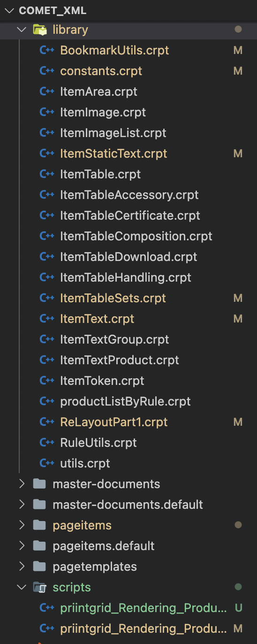Viewport: 257px width, 644px height.
Task: Click the master-documents folder icon
Action: tap(40, 484)
